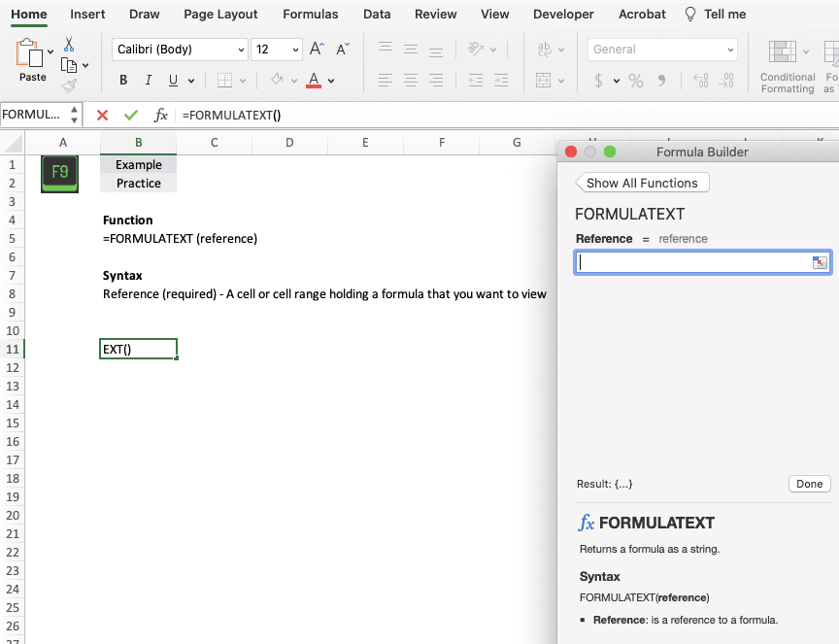Switch to the Formulas ribbon tab
Viewport: 839px width, 644px height.
(x=310, y=14)
